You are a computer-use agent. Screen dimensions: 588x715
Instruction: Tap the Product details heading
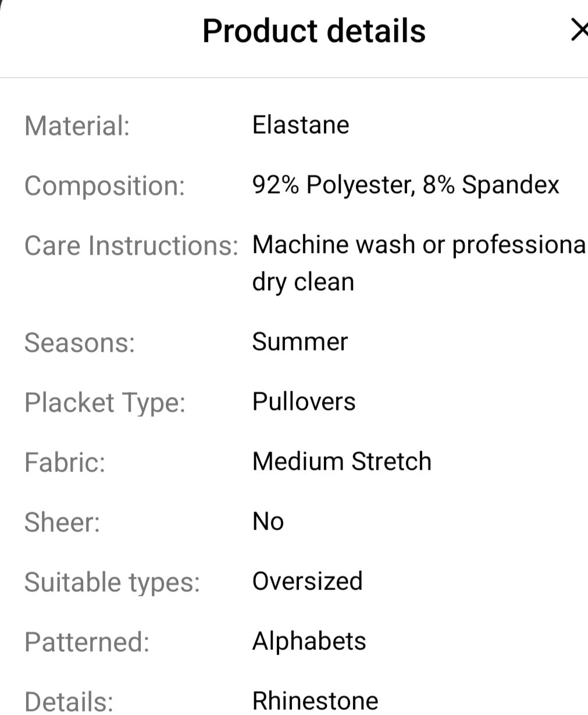[x=313, y=31]
